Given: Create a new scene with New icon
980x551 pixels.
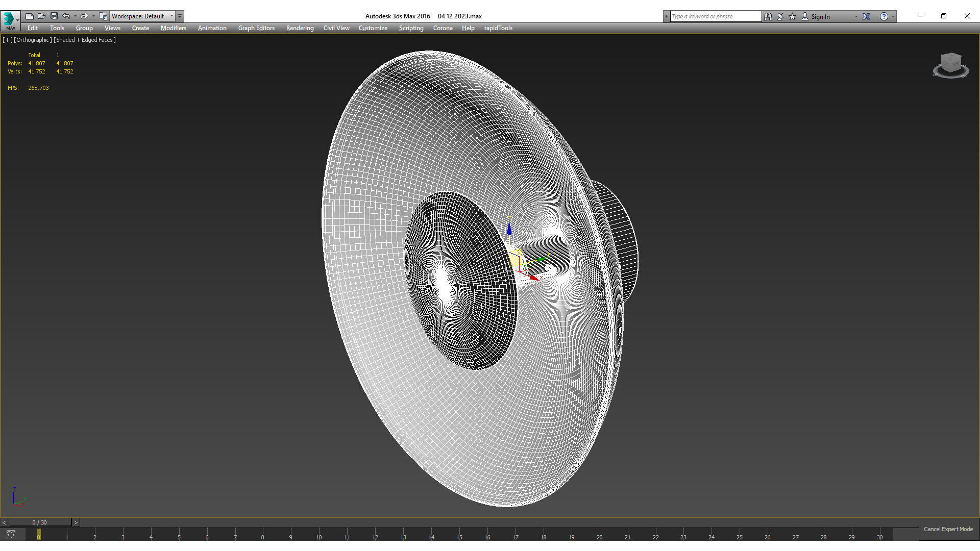Looking at the screenshot, I should (x=30, y=16).
